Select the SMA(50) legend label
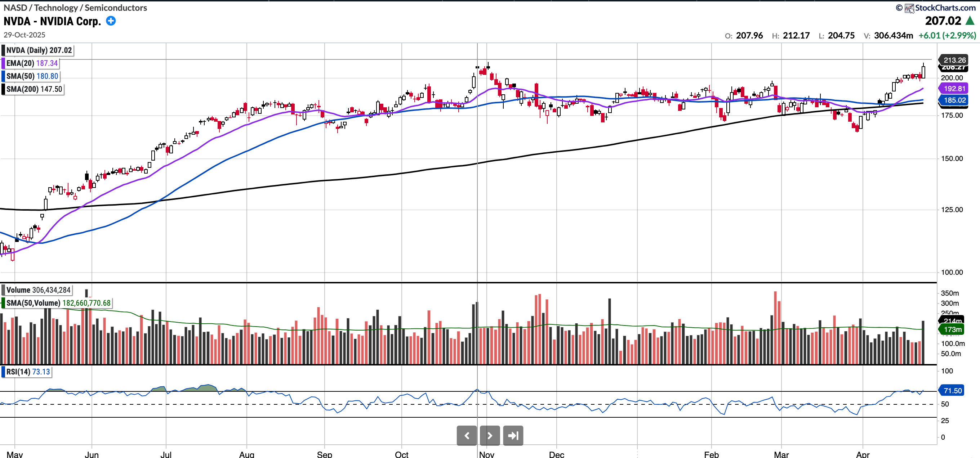 (32, 76)
